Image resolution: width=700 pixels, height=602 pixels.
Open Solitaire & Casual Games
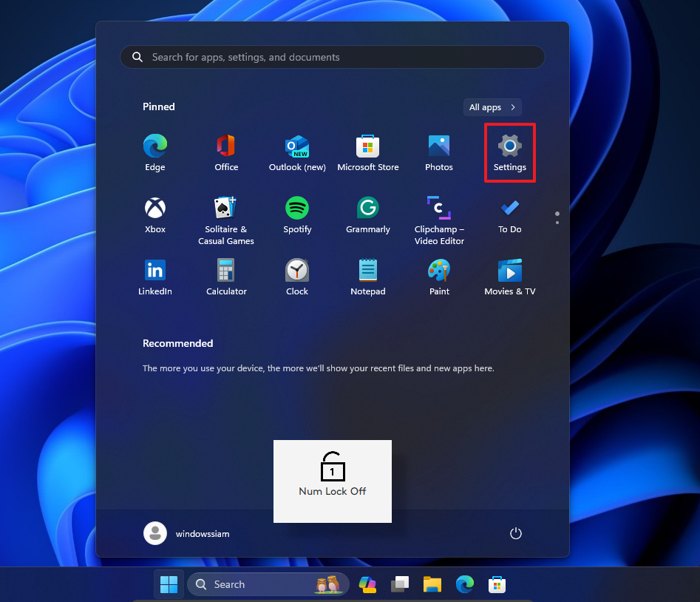(226, 221)
